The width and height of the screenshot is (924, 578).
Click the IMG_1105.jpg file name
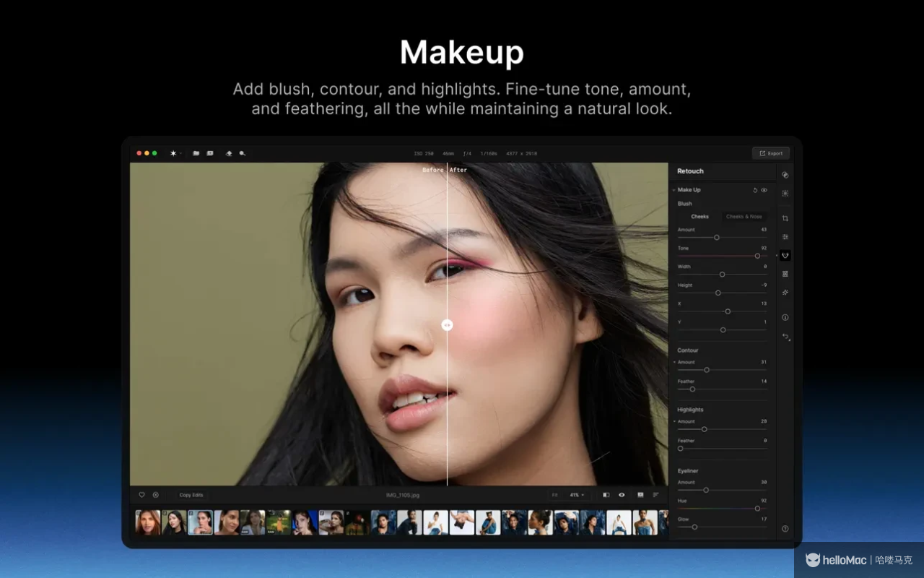[x=403, y=495]
